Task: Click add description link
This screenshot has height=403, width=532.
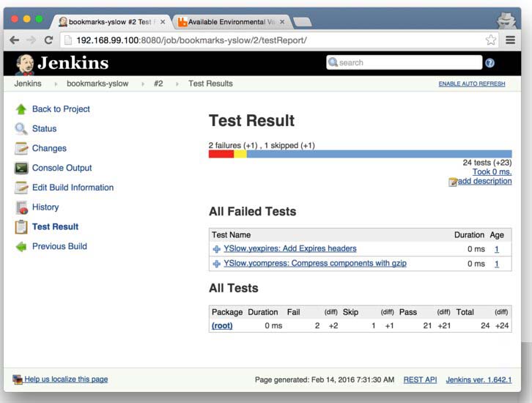Action: [485, 181]
